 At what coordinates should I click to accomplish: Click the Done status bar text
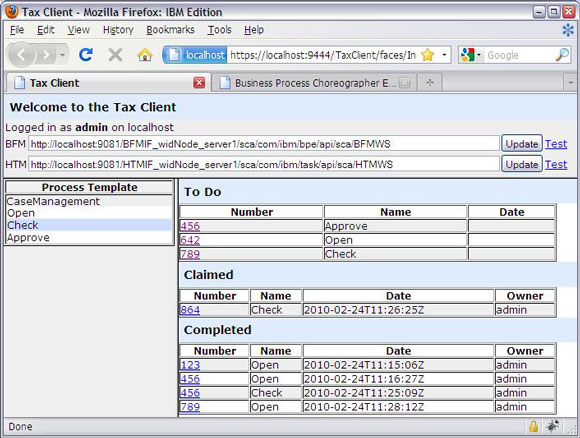(x=20, y=427)
